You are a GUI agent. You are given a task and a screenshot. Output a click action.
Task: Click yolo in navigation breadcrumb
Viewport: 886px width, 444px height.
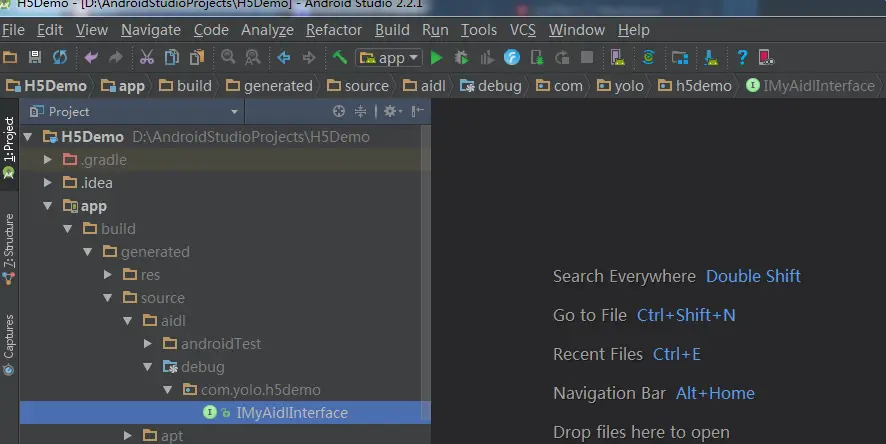(x=620, y=86)
